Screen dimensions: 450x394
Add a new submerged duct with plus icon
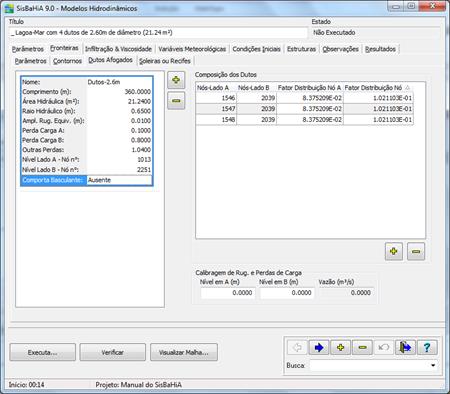(x=176, y=80)
